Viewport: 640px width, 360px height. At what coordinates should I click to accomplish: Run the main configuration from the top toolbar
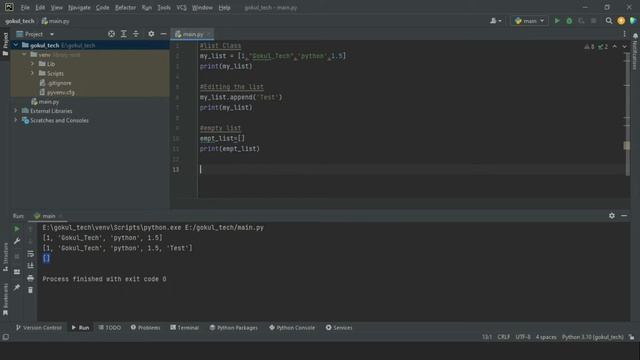[x=557, y=21]
